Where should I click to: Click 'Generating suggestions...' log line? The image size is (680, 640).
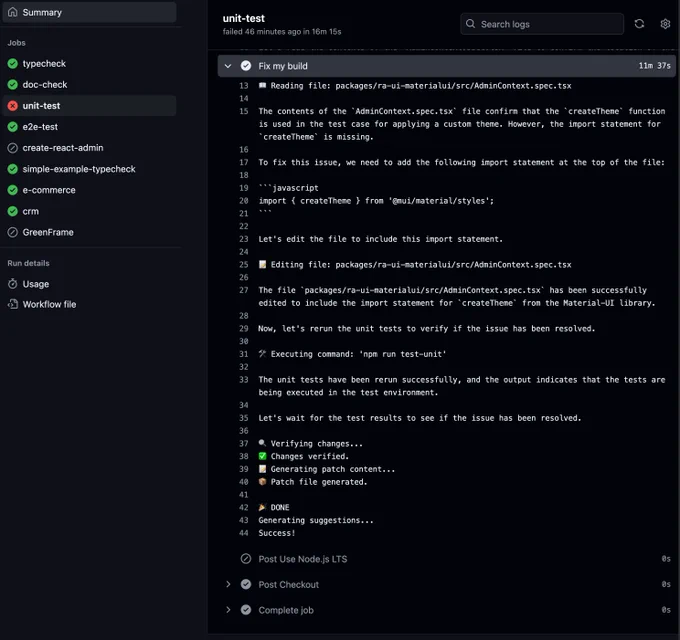(x=316, y=520)
